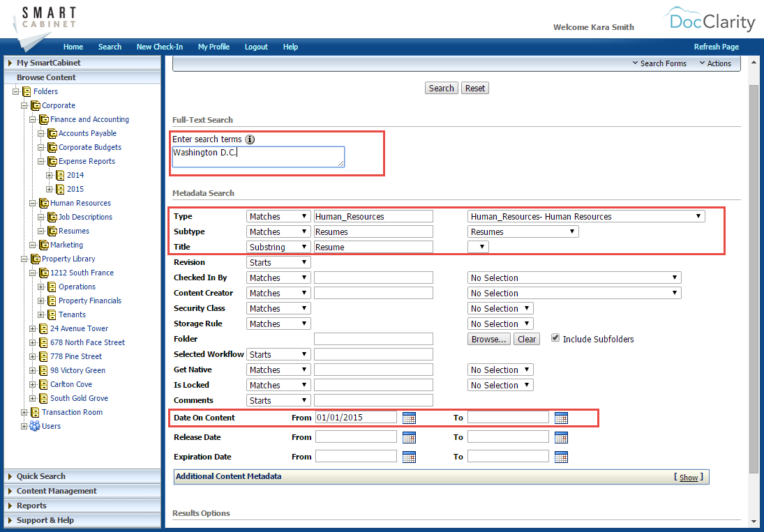This screenshot has width=764, height=532.
Task: Click inside the full-text search terms field
Action: click(258, 156)
